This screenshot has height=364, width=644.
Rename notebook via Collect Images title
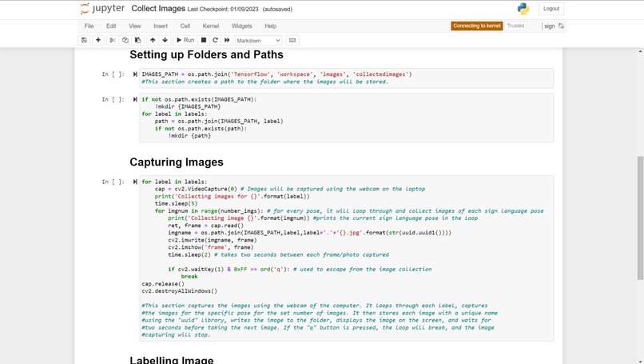158,9
